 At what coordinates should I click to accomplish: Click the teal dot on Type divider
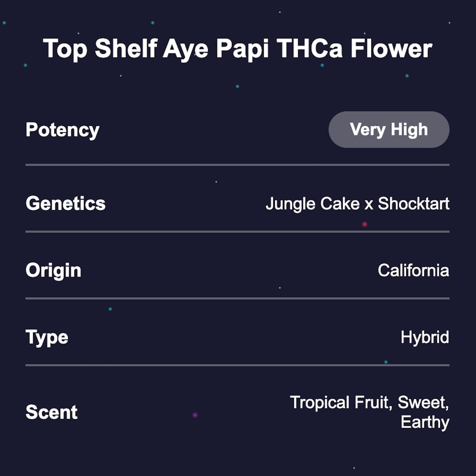(x=386, y=362)
